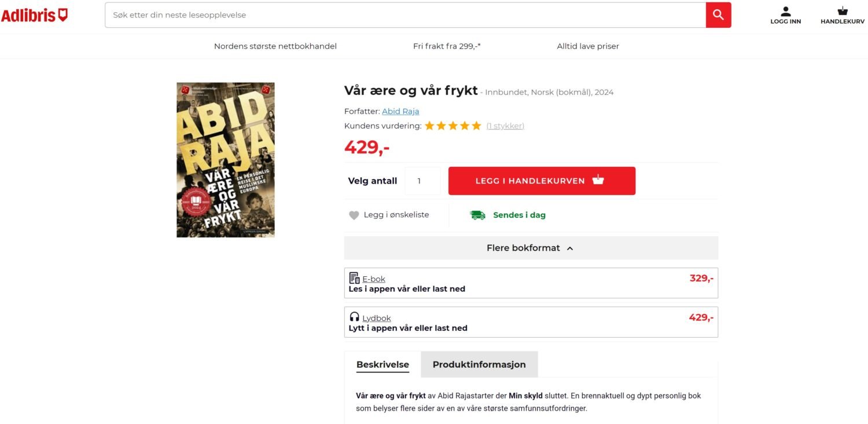Image resolution: width=868 pixels, height=424 pixels.
Task: Click the five-star customer rating
Action: pyautogui.click(x=453, y=126)
